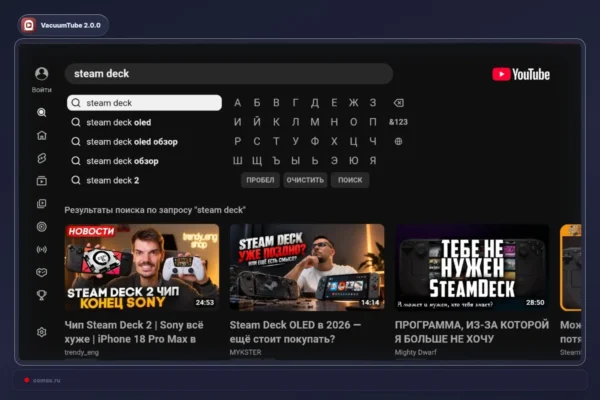Click the letter Х key

point(334,141)
